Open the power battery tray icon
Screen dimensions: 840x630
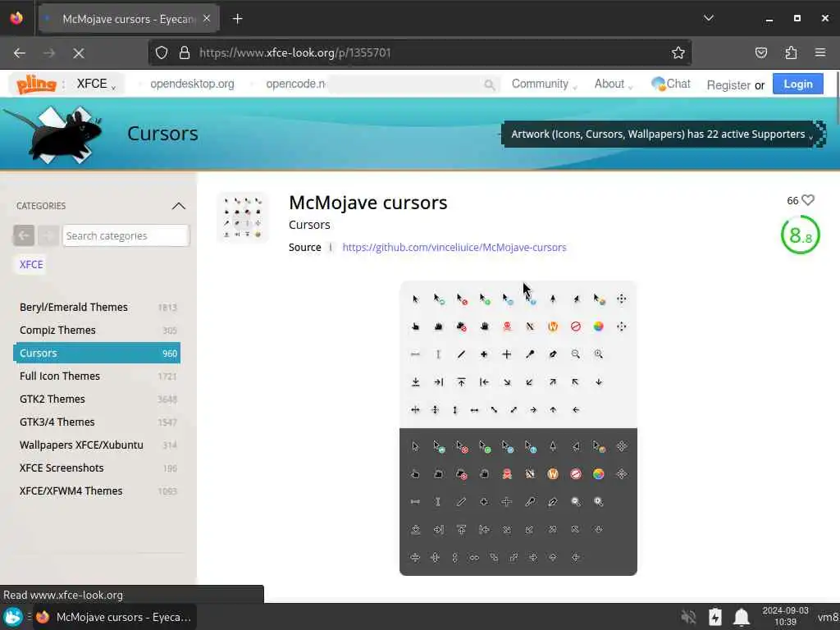click(715, 617)
